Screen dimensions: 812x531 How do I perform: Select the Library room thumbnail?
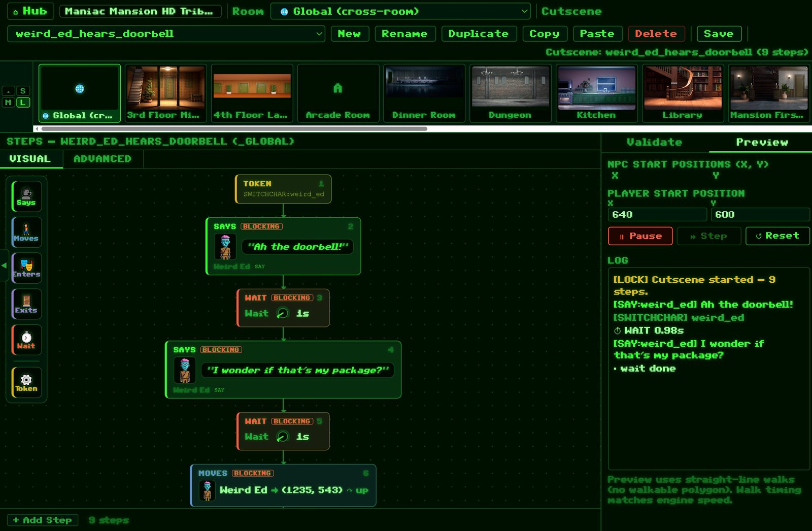click(683, 93)
